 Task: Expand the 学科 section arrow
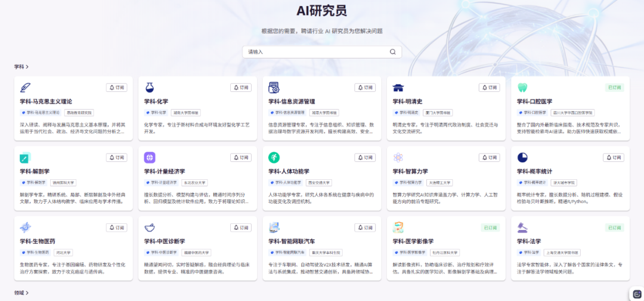27,67
